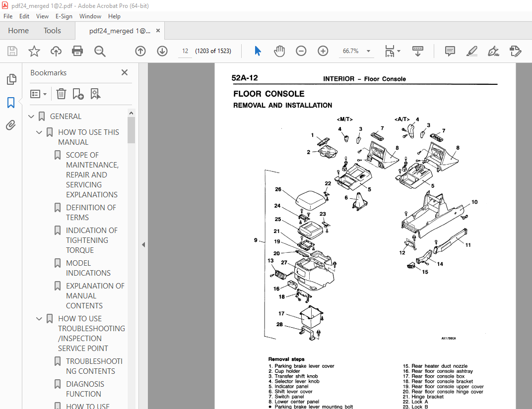532x409 pixels.
Task: Click the '52A-12' page label
Action: pyautogui.click(x=245, y=78)
